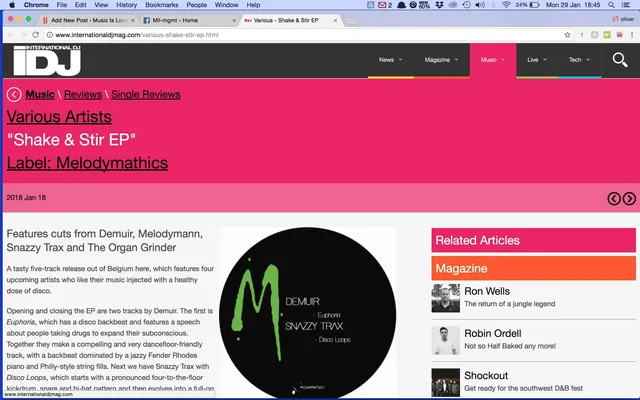This screenshot has width=640, height=400.
Task: Open the View menu
Action: point(101,5)
